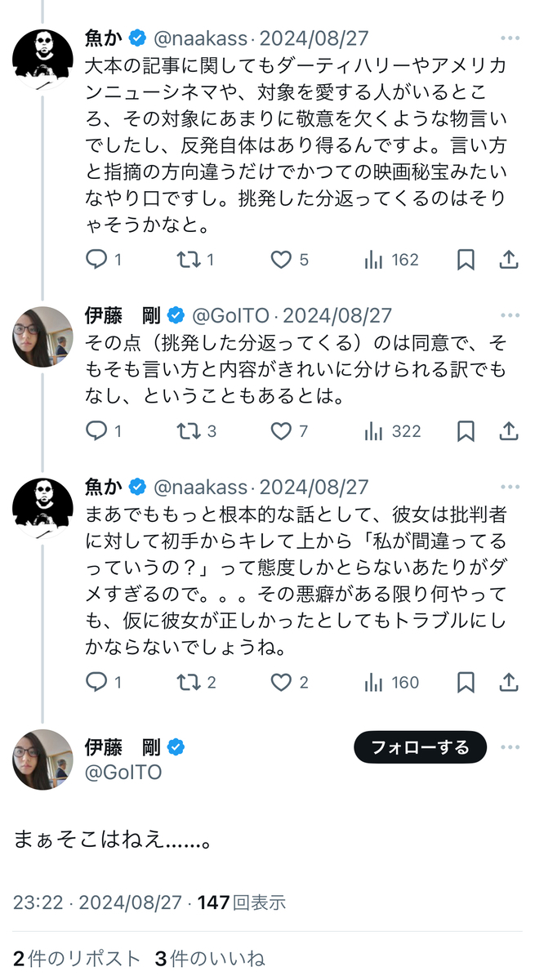This screenshot has width=535, height=980.
Task: Open the @GoITO profile handle link
Action: [x=123, y=772]
